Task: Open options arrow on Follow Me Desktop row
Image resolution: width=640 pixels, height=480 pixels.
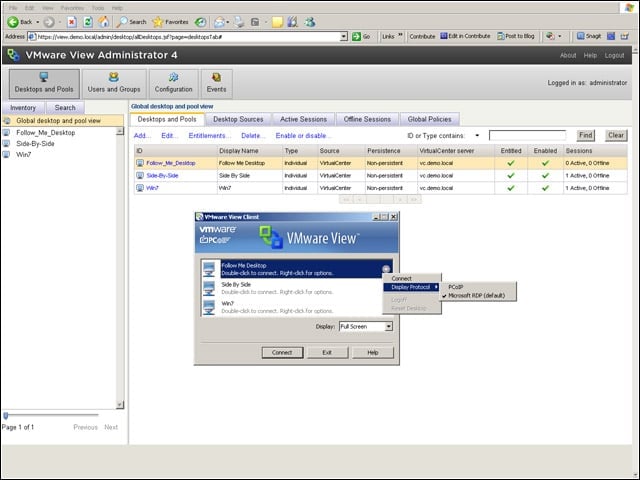Action: (386, 269)
